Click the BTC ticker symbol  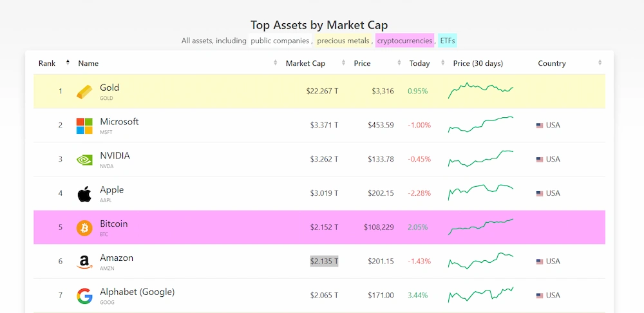104,234
